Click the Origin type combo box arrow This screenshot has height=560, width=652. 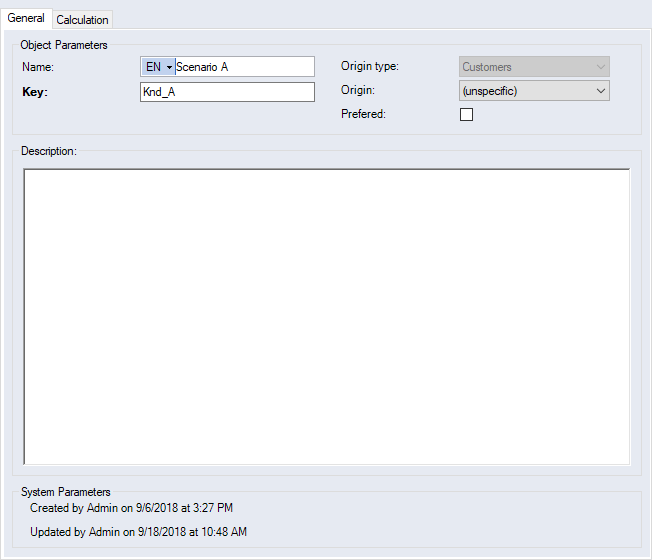[x=599, y=67]
